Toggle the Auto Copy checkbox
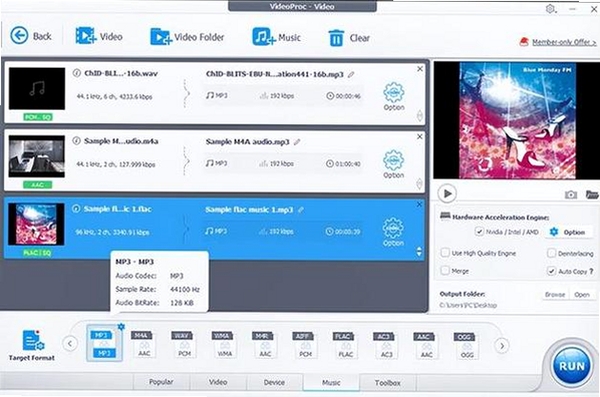 pos(551,271)
